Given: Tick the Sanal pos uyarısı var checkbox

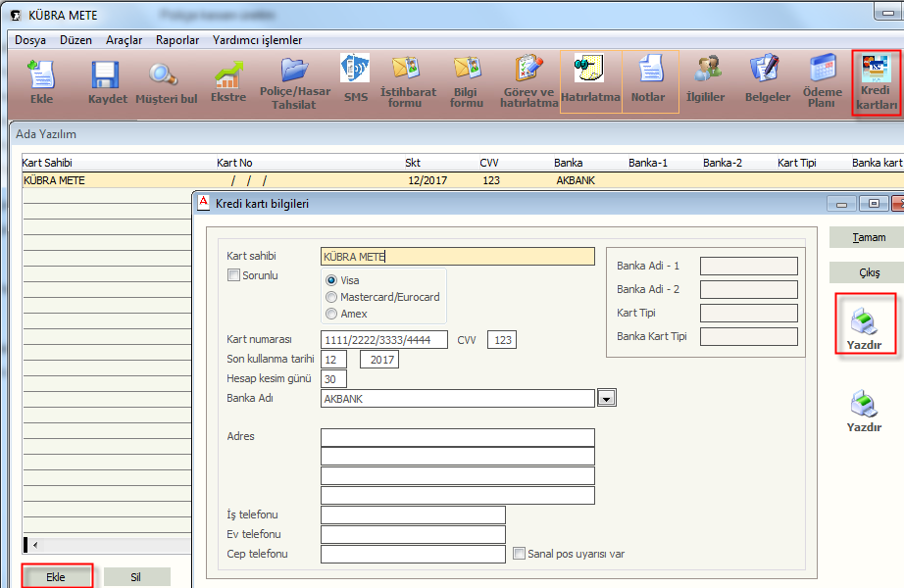Looking at the screenshot, I should click(x=521, y=554).
